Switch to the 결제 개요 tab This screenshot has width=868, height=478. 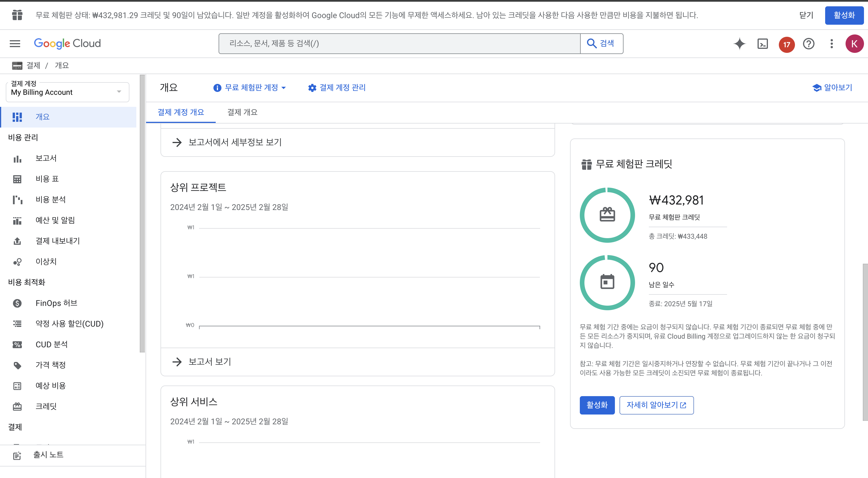click(x=242, y=112)
